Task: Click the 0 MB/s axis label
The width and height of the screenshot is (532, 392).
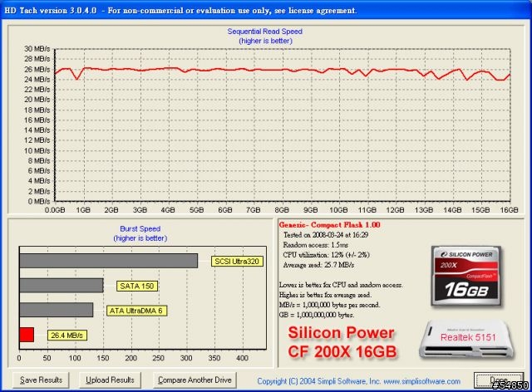Action: point(39,202)
